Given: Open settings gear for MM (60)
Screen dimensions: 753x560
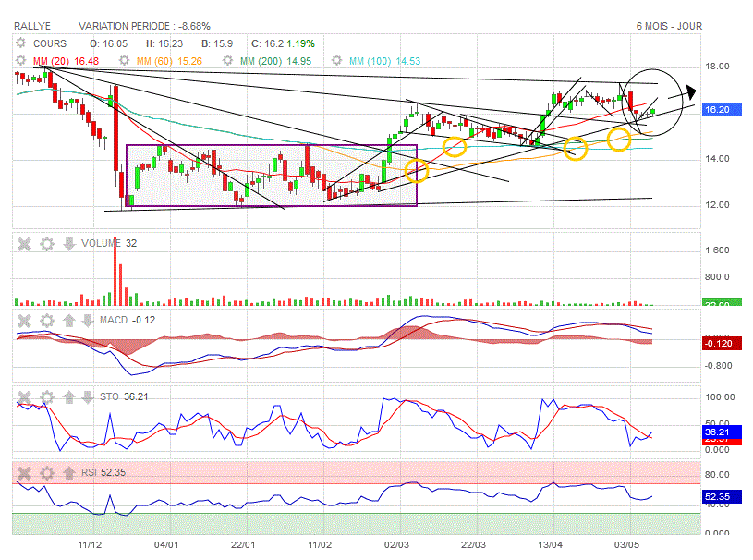Looking at the screenshot, I should coord(124,60).
